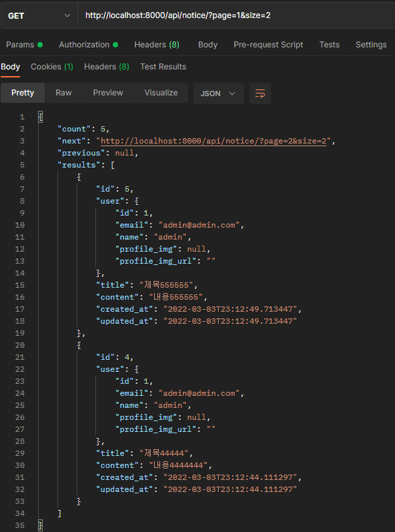Click the "previous" key on line 4
The width and height of the screenshot is (395, 532).
pyautogui.click(x=81, y=153)
